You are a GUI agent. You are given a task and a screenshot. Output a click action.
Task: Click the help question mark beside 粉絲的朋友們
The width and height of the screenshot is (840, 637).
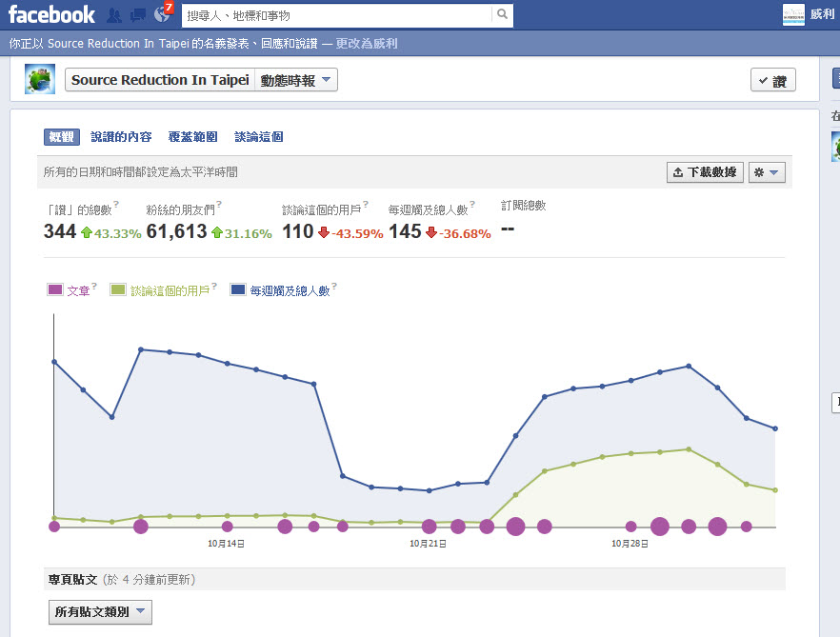(x=219, y=204)
